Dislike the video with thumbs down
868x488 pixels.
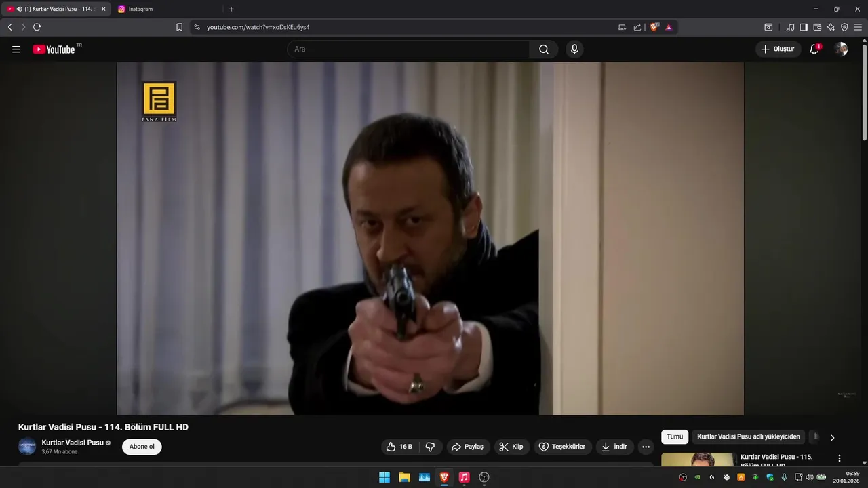[430, 447]
